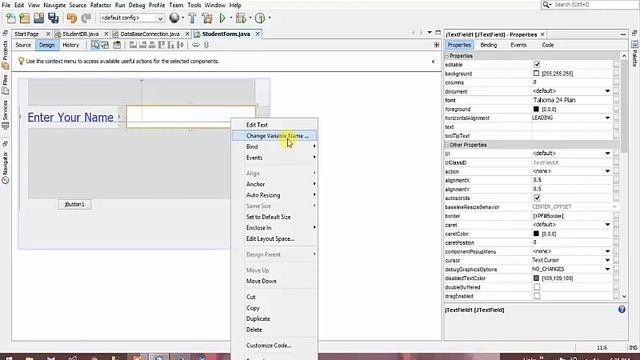Open the Events submenu in context menu
The width and height of the screenshot is (640, 360).
[274, 158]
